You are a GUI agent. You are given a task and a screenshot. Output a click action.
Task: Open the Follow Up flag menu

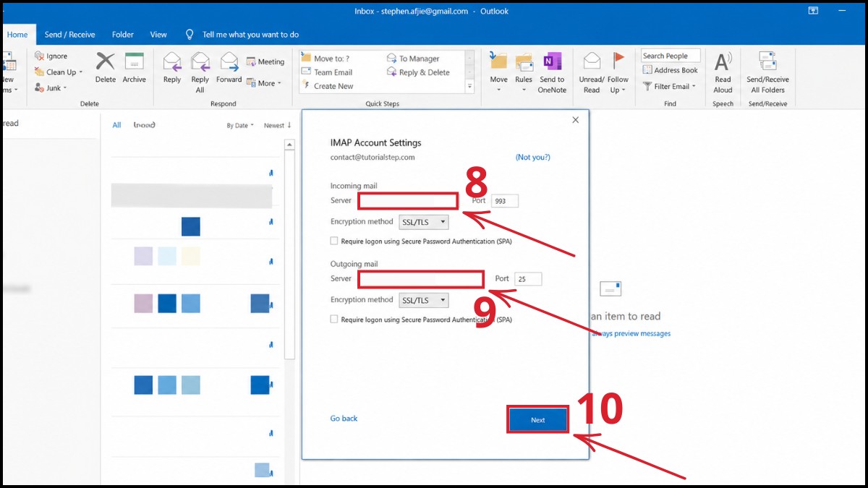[618, 72]
